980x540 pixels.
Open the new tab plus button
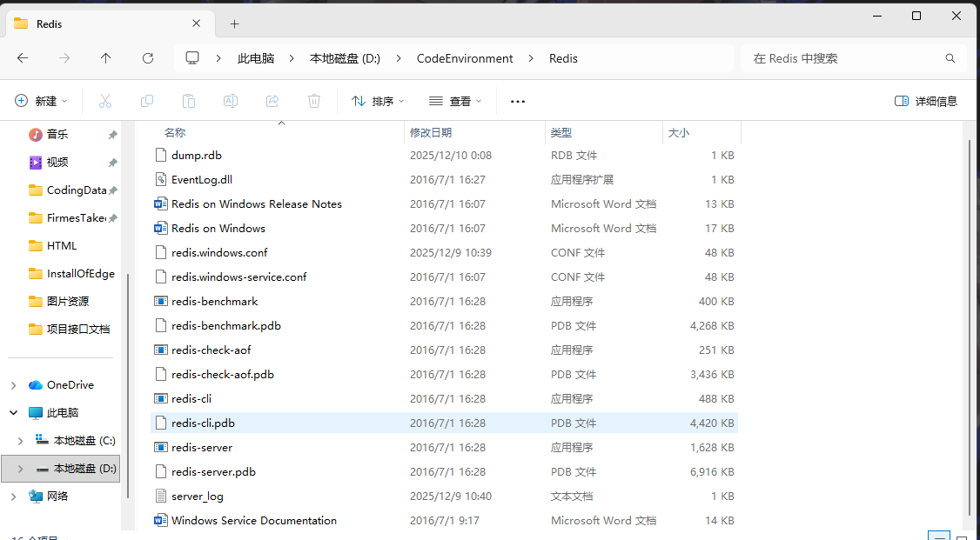tap(234, 24)
